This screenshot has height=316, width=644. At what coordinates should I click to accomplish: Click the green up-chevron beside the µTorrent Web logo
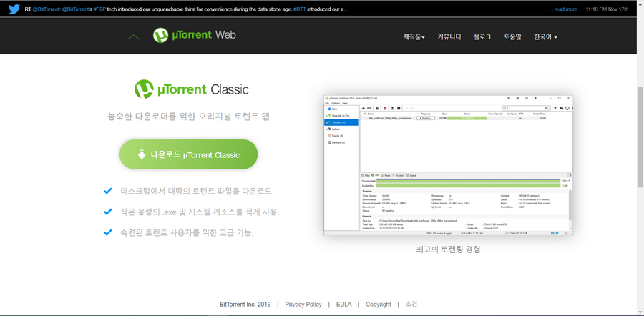click(x=134, y=37)
